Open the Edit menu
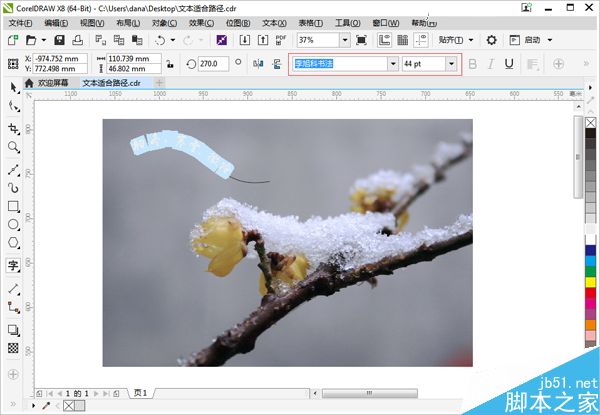The height and width of the screenshot is (415, 600). (x=56, y=23)
